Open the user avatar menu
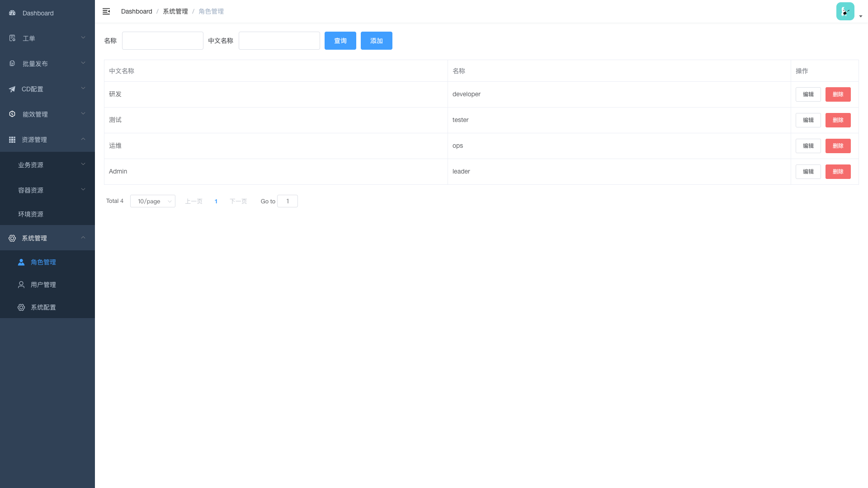 pos(845,12)
